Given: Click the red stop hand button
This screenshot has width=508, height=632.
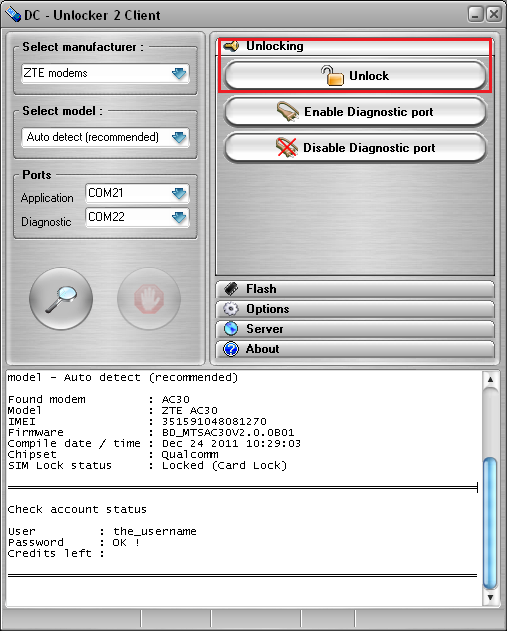Looking at the screenshot, I should coord(149,299).
